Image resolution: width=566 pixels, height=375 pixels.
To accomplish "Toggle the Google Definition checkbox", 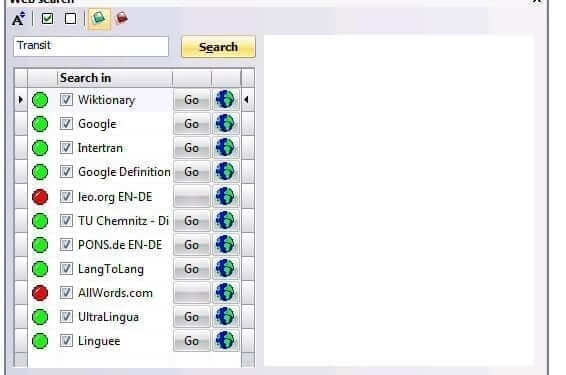I will click(66, 171).
